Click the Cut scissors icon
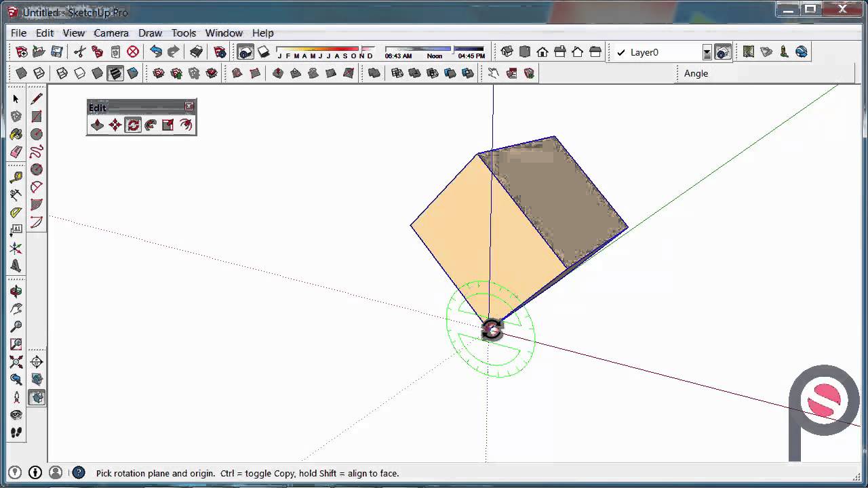Screen dimensions: 868x488 [79, 52]
